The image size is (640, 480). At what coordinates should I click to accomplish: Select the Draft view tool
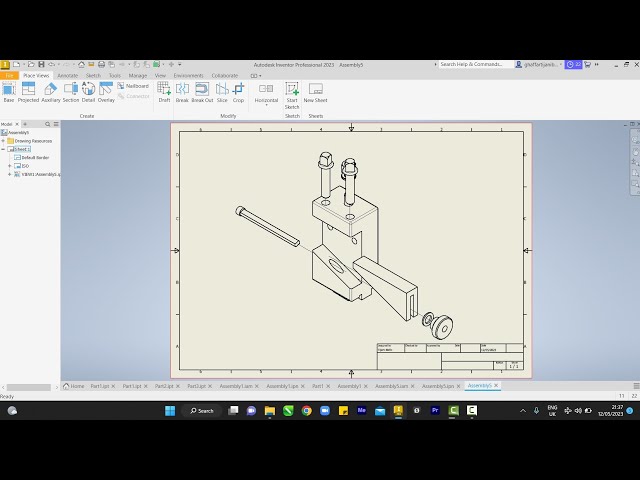click(x=164, y=92)
